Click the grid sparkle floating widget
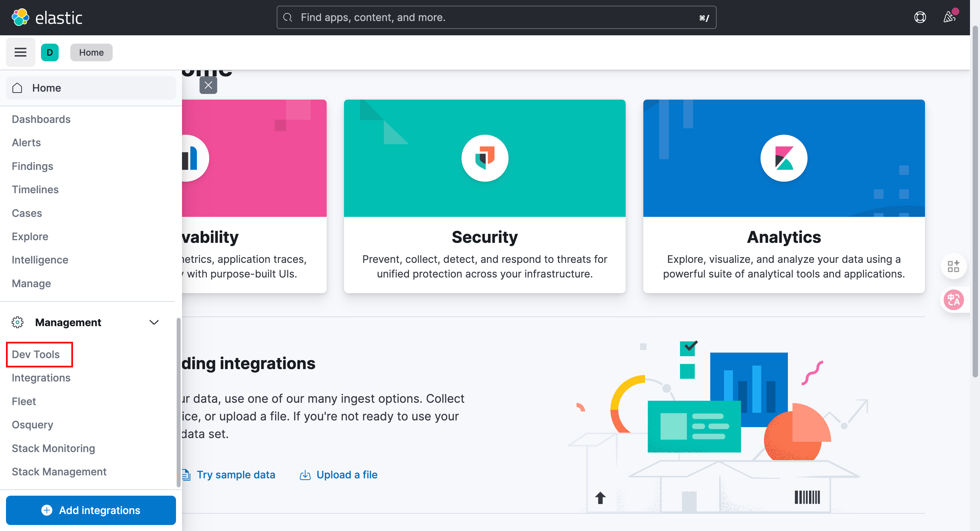Screen dimensions: 980x531 (x=953, y=266)
